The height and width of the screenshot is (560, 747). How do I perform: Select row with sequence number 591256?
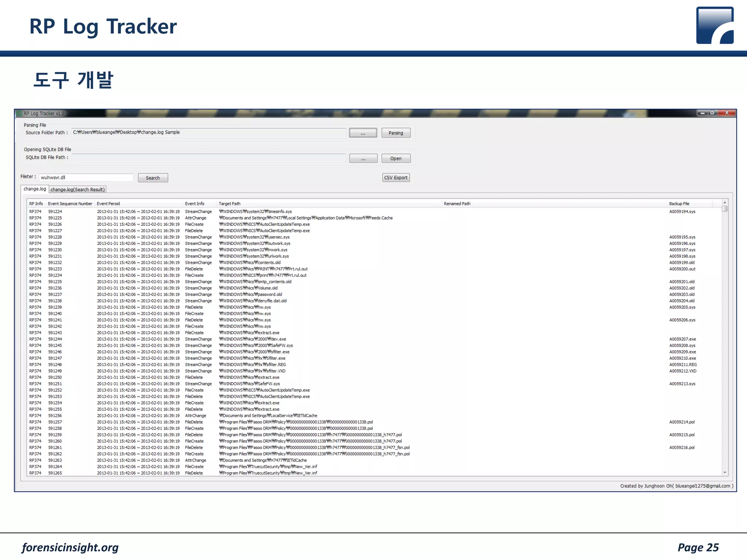(x=374, y=416)
